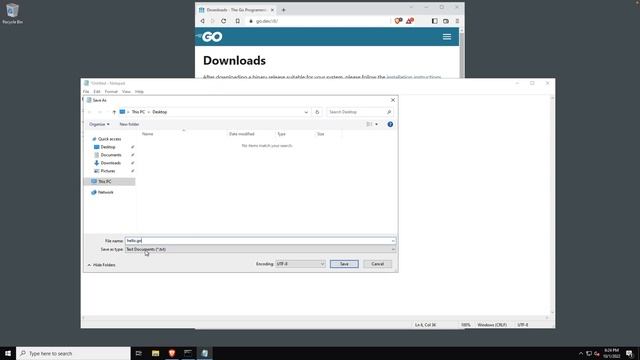Screen dimensions: 640x360
Task: Select Desktop in the navigation pane
Action: (108, 147)
